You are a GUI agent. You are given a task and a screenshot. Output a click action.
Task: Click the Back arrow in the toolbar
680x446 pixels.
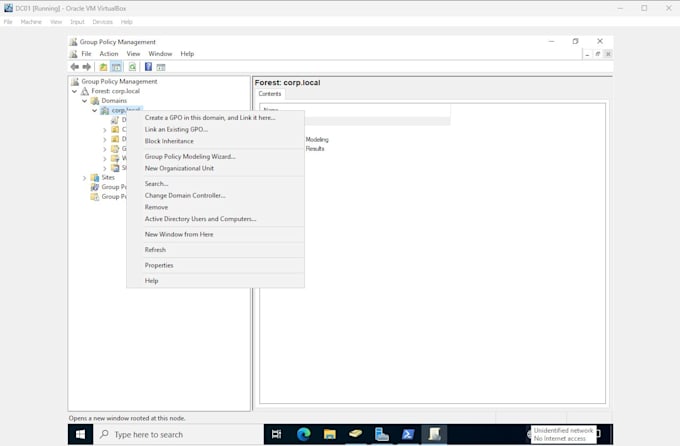pyautogui.click(x=75, y=67)
